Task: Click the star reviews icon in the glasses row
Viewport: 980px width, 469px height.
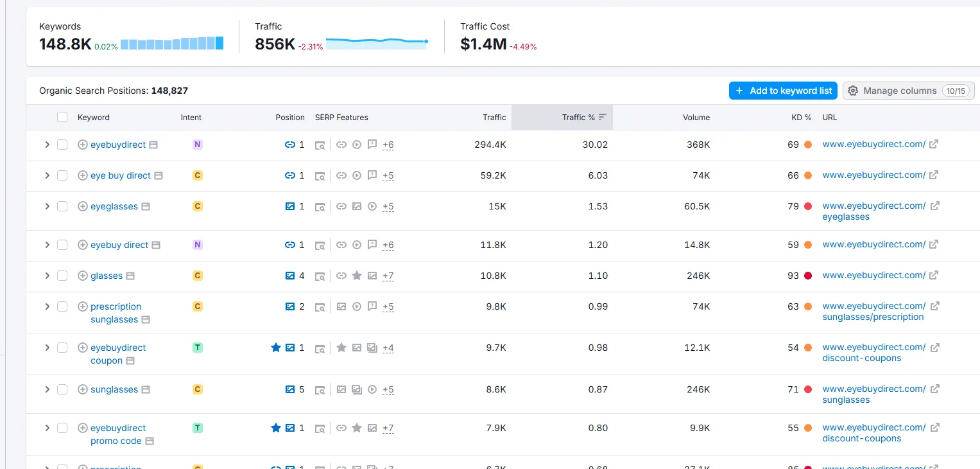Action: pos(357,276)
